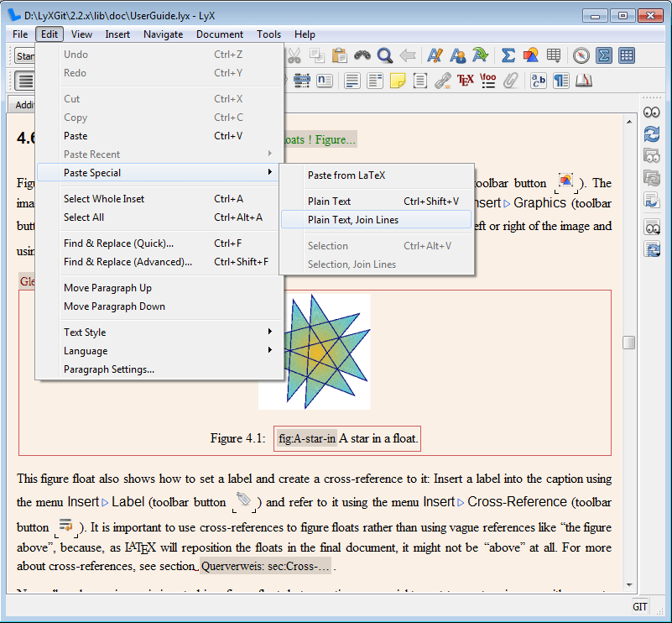This screenshot has width=672, height=623.
Task: Open Find & Replace via the magnifier icon
Action: 385,55
